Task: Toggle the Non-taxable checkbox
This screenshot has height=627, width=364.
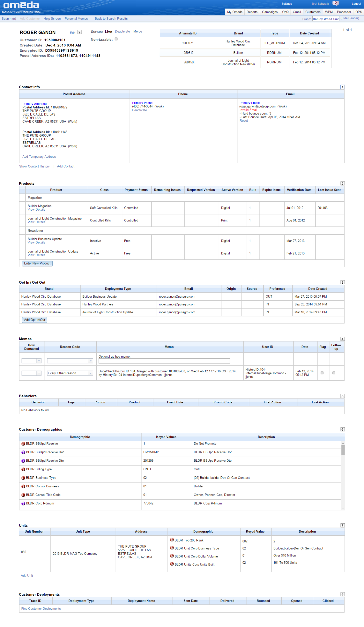Action: tap(116, 39)
